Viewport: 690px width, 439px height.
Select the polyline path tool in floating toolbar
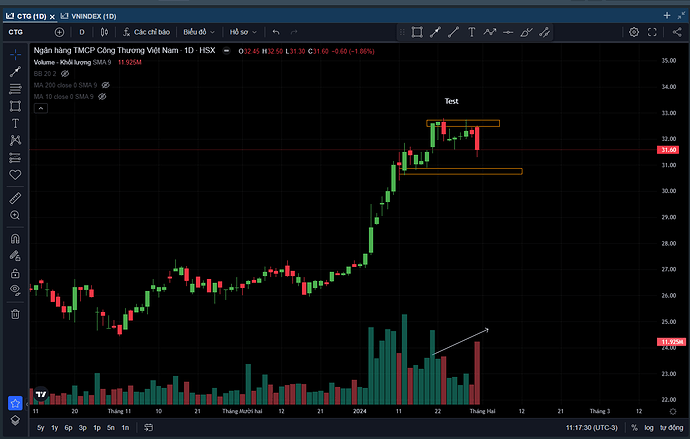(489, 32)
